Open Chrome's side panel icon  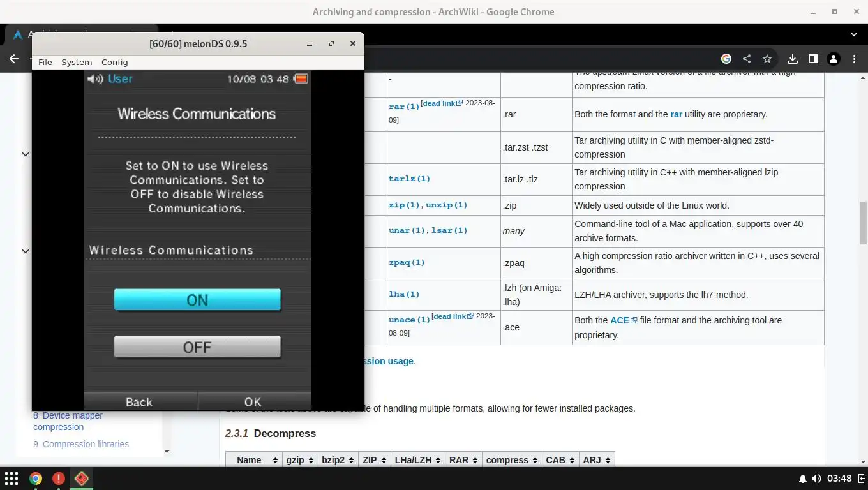click(813, 59)
